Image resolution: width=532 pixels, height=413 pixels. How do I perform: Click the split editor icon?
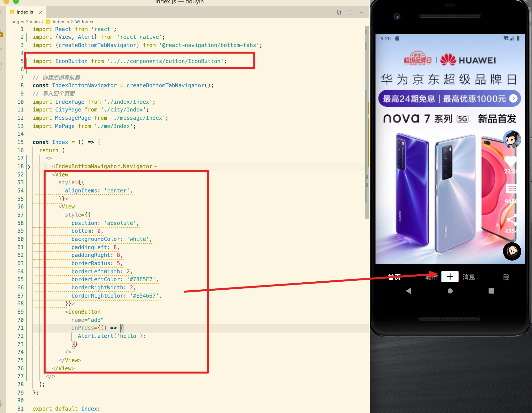tap(350, 12)
